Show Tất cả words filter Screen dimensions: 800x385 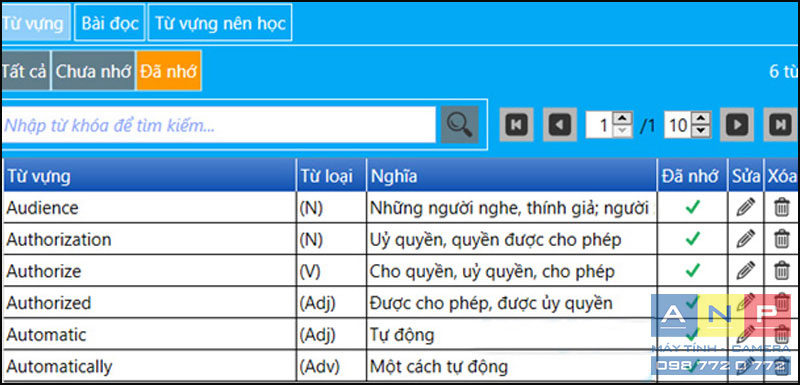(26, 71)
